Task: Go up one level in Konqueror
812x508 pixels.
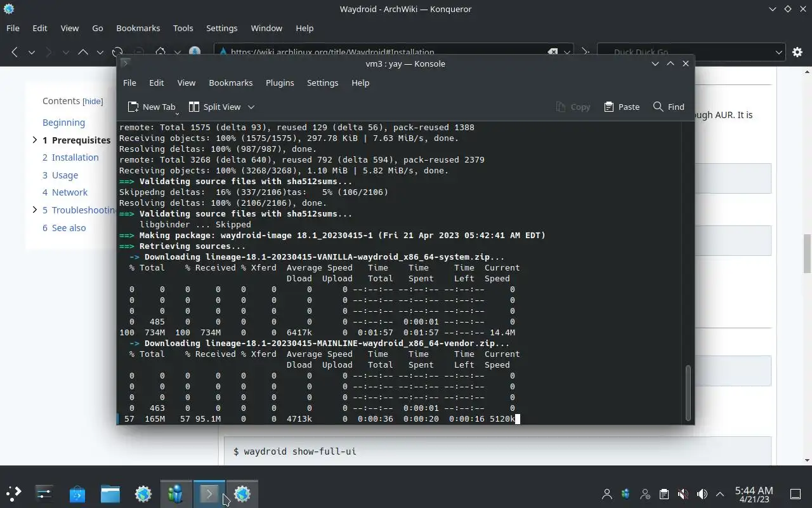Action: pos(82,52)
